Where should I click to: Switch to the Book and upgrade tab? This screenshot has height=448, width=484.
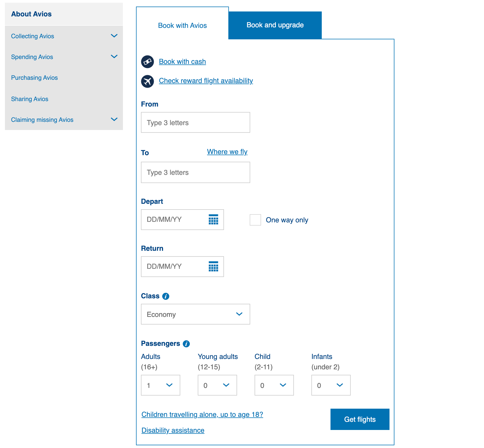pos(275,25)
